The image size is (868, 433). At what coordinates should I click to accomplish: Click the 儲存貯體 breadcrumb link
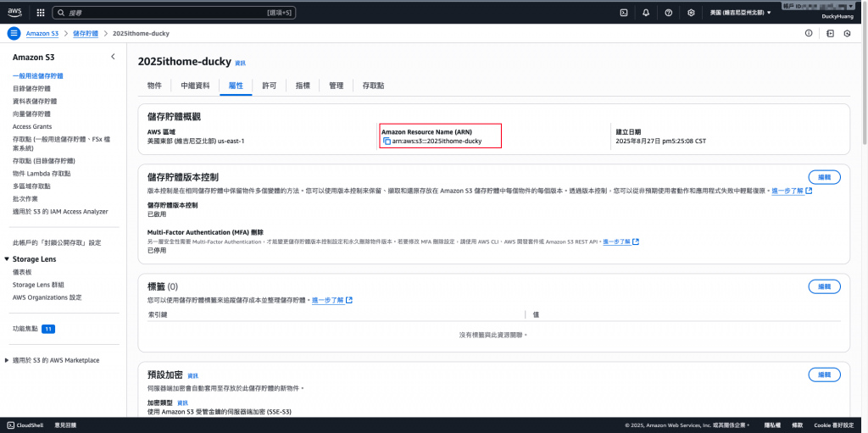[x=86, y=33]
